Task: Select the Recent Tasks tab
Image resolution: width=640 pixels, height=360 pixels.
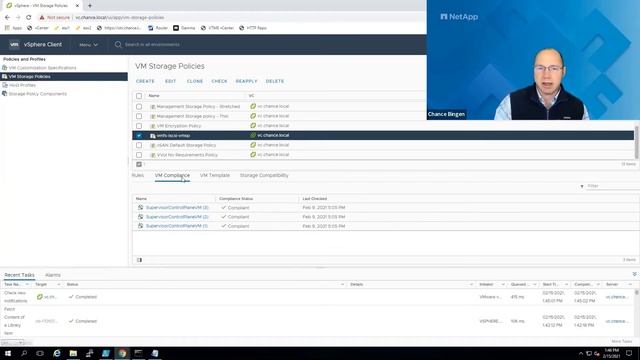Action: tap(20, 275)
